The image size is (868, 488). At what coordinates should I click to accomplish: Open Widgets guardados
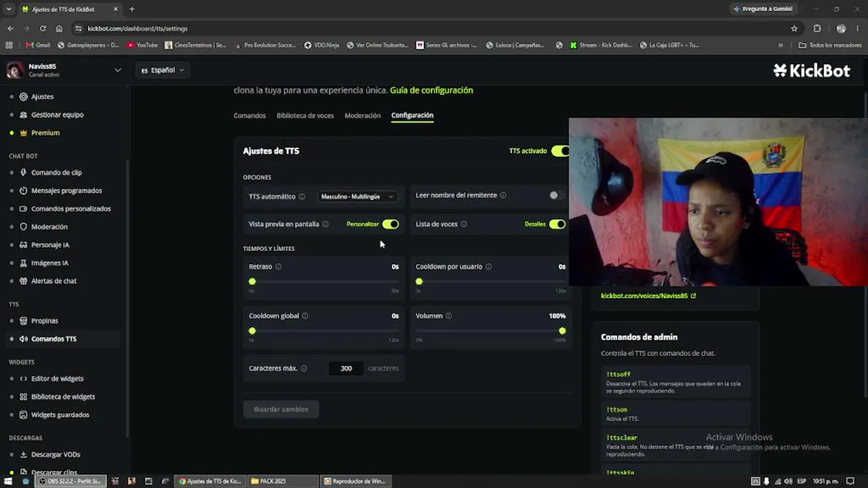(60, 415)
